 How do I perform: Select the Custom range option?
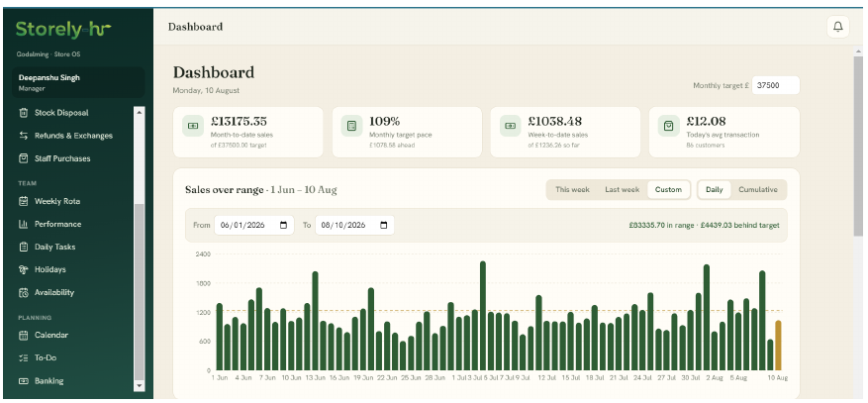(668, 189)
